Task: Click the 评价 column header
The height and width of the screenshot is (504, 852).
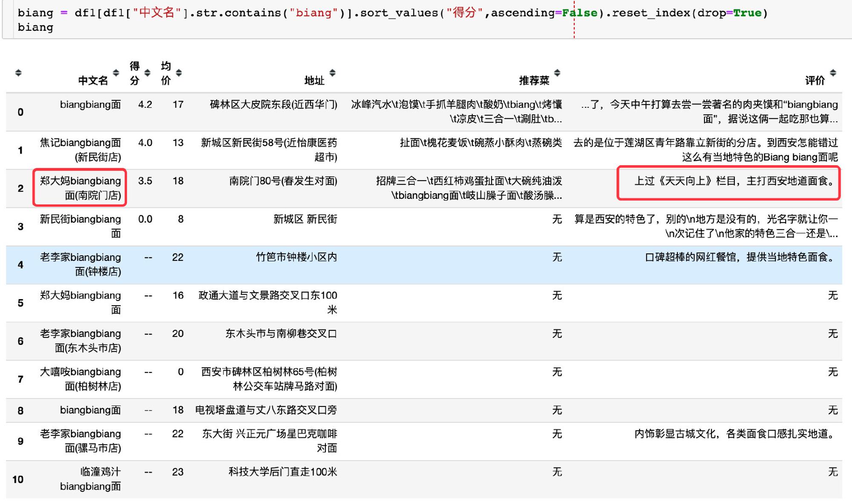Action: click(815, 80)
